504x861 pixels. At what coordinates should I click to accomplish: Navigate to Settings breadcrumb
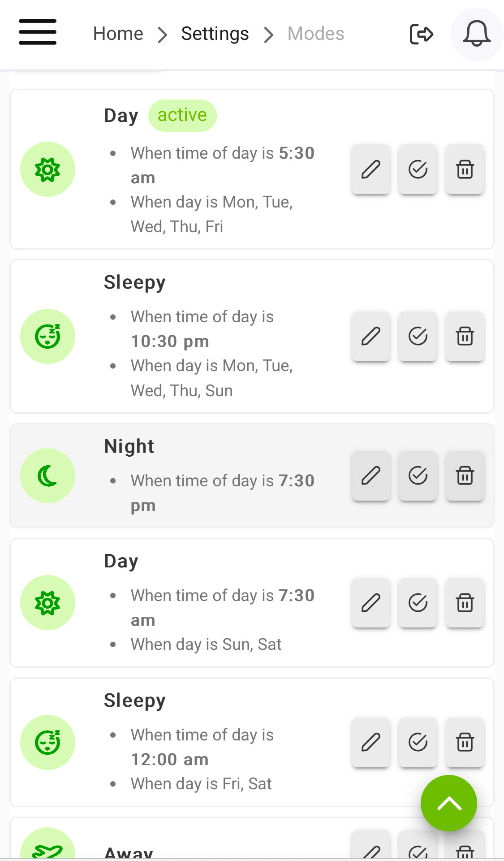pyautogui.click(x=215, y=34)
